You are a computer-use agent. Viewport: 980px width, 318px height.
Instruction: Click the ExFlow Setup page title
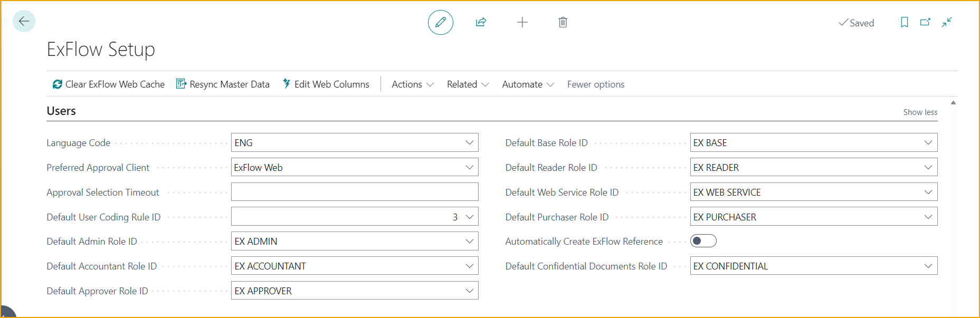[101, 49]
